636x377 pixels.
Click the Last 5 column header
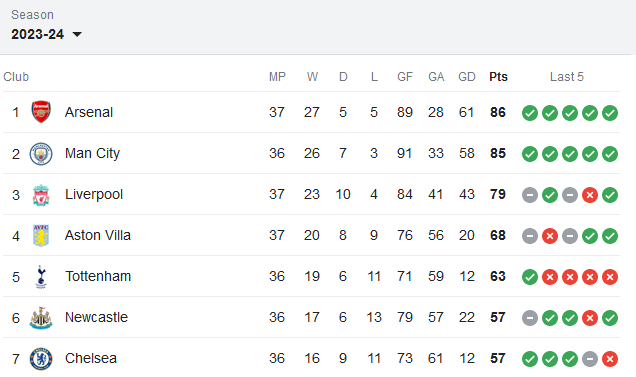pos(567,77)
